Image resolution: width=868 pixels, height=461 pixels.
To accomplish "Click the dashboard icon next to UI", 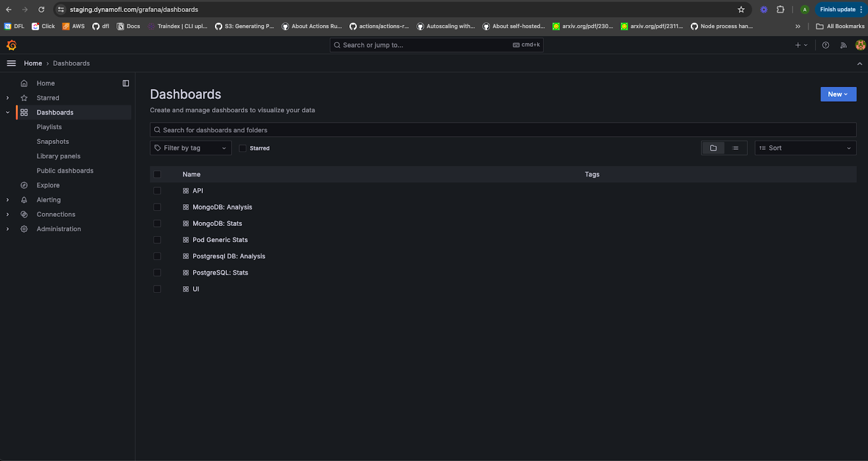I will (x=186, y=289).
